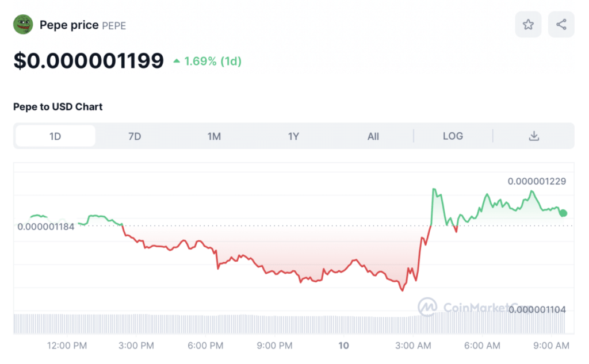Viewport: 589px width, 364px height.
Task: Click the 0.000001229 high price label
Action: (537, 181)
